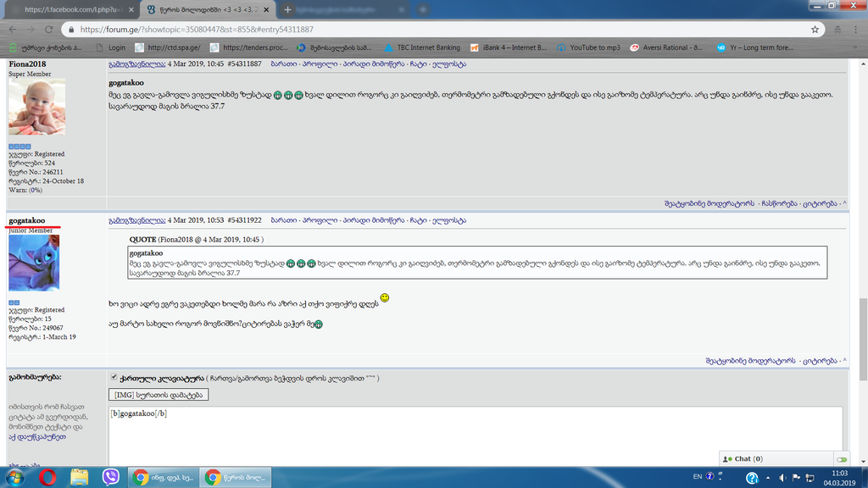Quote Fiona2018's post
Image resolution: width=868 pixels, height=488 pixels.
[820, 203]
